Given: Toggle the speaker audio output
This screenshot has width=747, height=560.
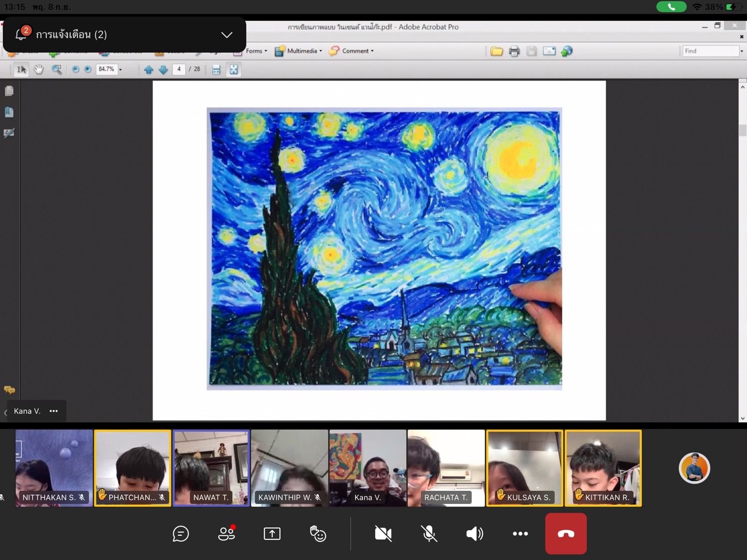Looking at the screenshot, I should (474, 534).
